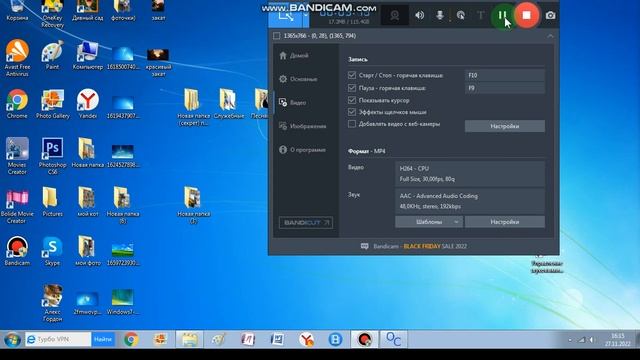
Task: Select the Служебные folder on desktop
Action: click(x=229, y=104)
